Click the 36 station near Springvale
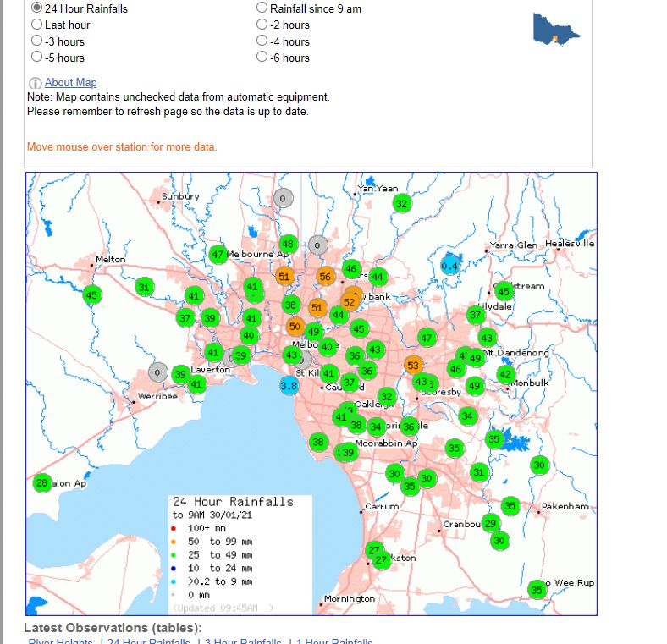 pos(409,427)
